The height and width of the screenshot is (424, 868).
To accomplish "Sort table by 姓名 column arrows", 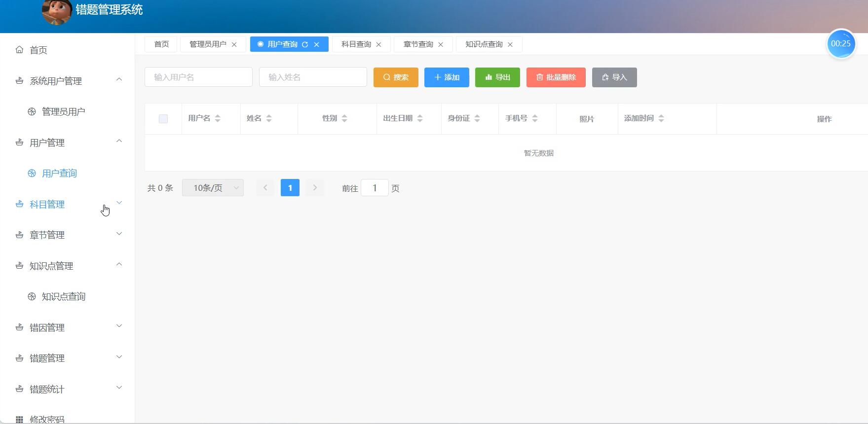I will point(269,118).
